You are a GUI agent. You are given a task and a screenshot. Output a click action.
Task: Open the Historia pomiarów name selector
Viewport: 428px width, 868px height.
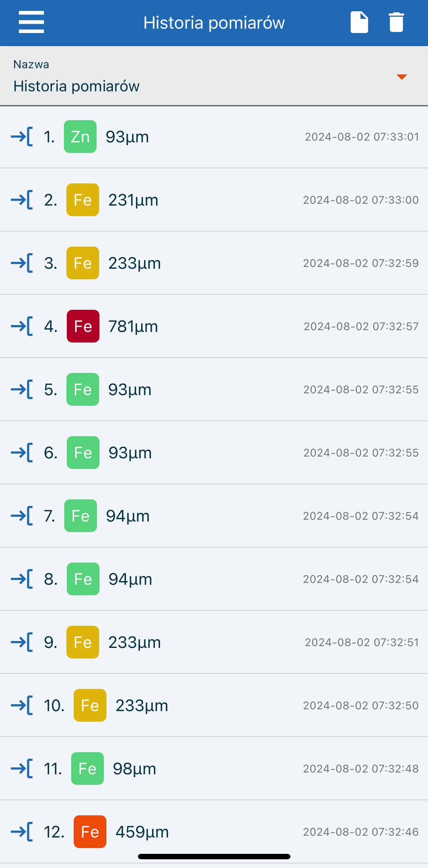[77, 86]
